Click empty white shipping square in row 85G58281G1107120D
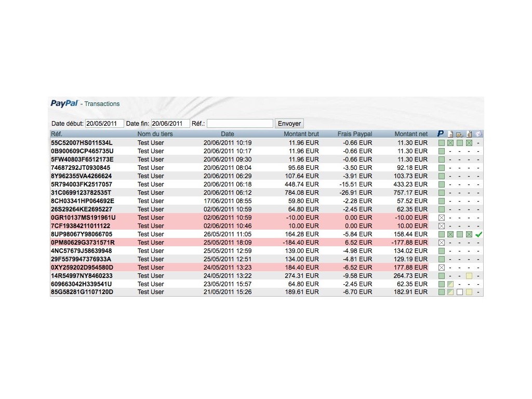The image size is (532, 399). pos(460,292)
